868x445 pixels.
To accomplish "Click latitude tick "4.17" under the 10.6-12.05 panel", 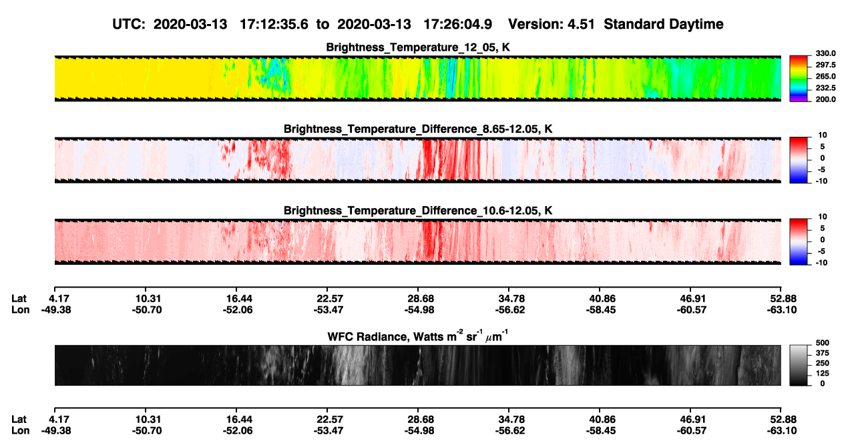I will point(59,299).
